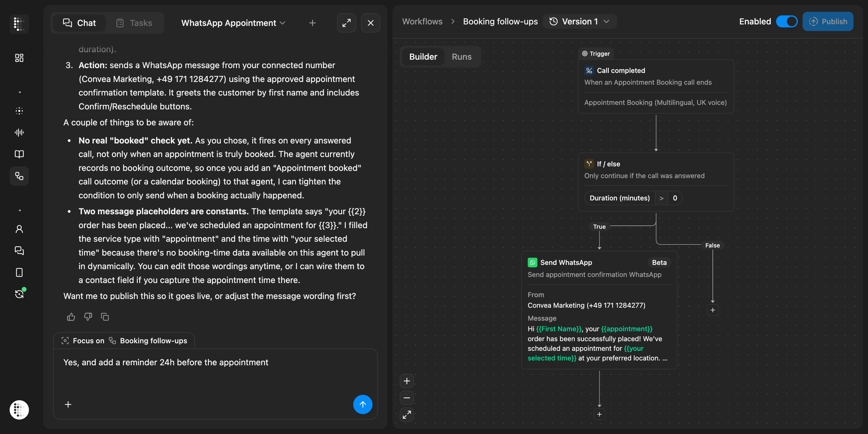Screen dimensions: 868x434
Task: Click the False branch label
Action: (713, 245)
